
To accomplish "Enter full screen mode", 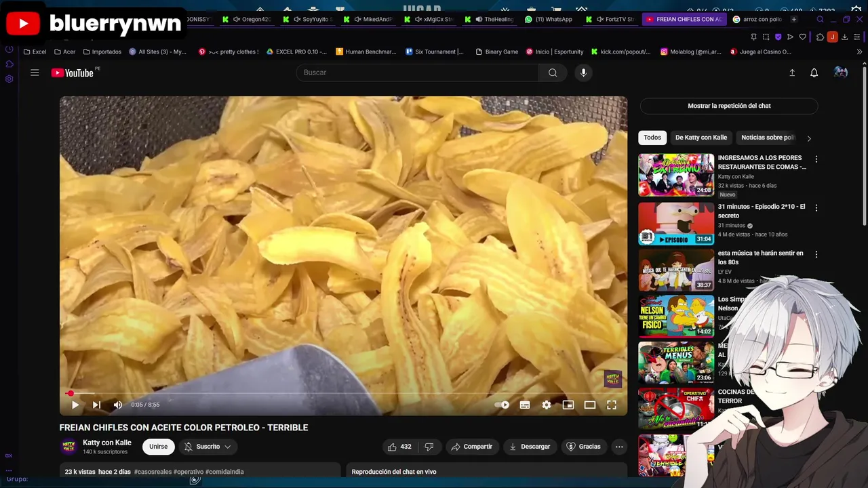I will (612, 405).
